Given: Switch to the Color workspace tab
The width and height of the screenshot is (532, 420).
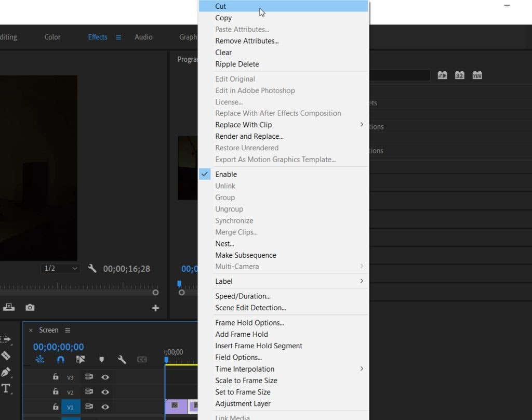Looking at the screenshot, I should pos(52,37).
